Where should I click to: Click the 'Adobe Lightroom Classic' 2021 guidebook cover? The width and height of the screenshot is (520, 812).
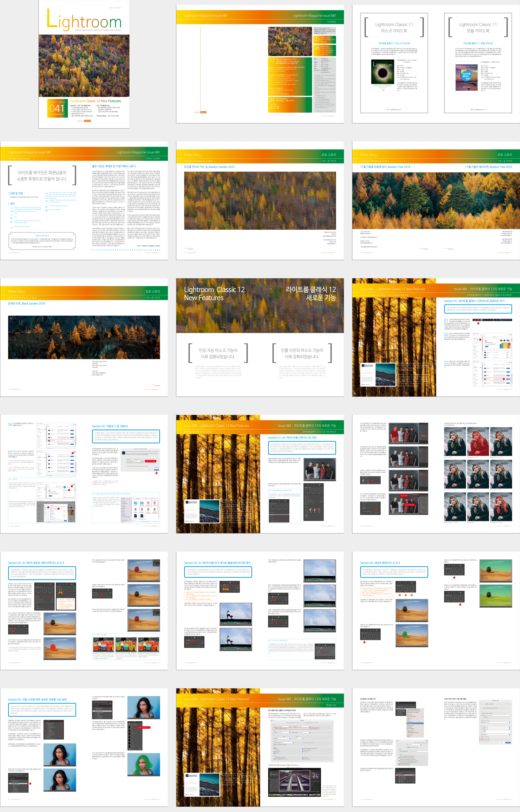coord(466,78)
